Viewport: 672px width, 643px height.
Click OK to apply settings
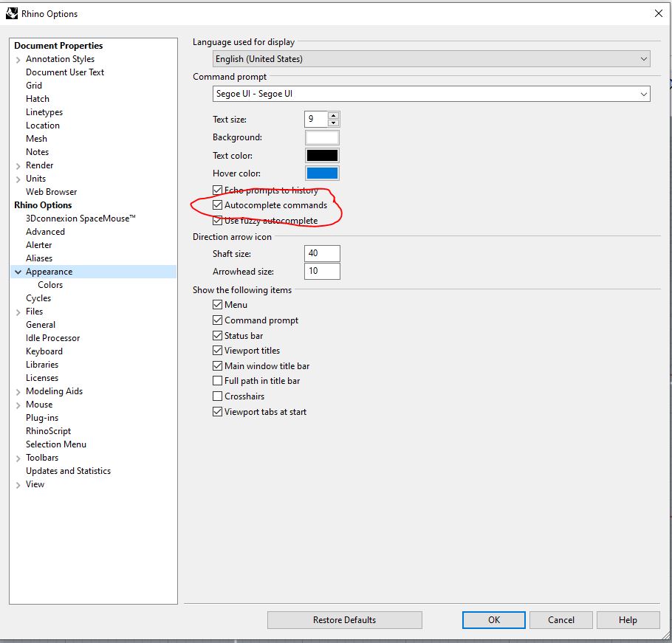coord(493,619)
